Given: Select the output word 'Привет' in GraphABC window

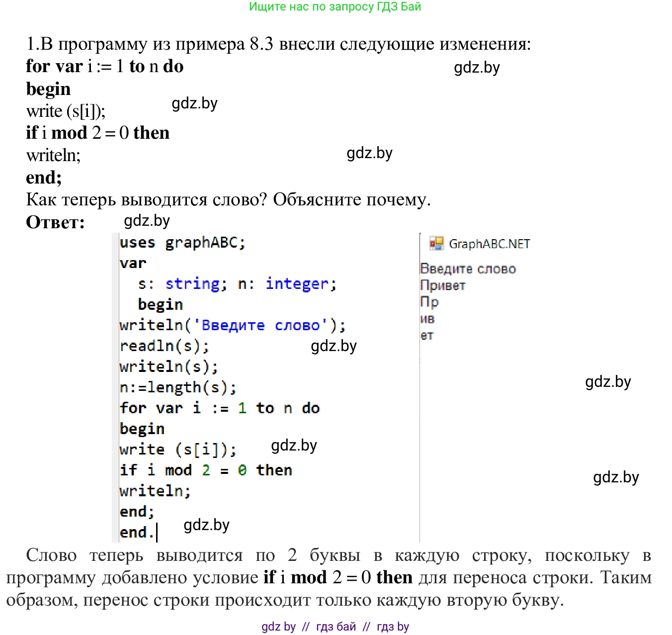Looking at the screenshot, I should tap(442, 285).
